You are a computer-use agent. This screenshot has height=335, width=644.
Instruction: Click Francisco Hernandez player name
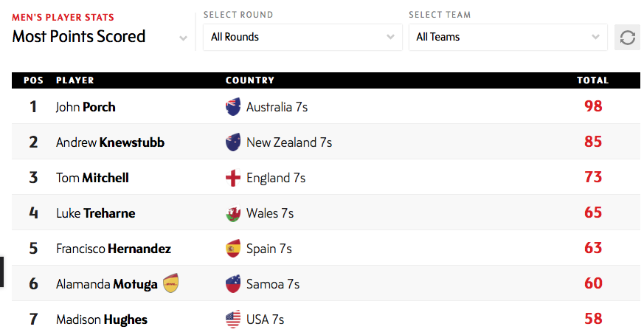[x=114, y=249]
